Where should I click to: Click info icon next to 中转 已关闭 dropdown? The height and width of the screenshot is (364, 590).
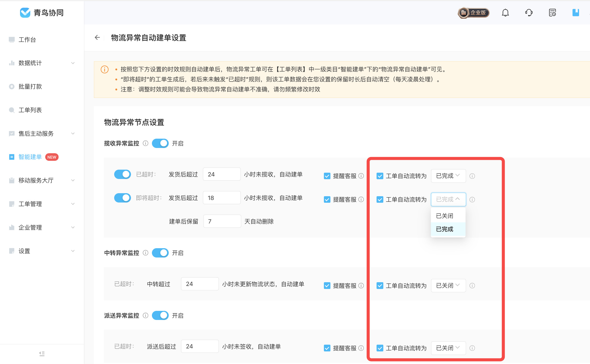(472, 285)
